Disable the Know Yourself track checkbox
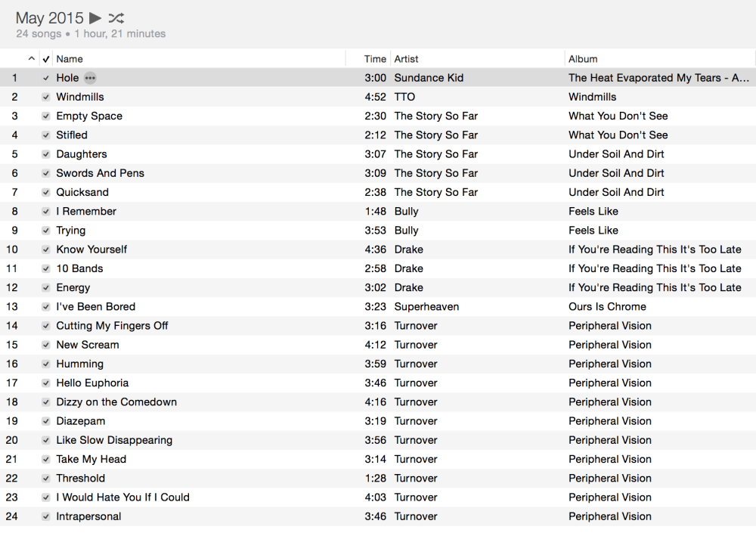Viewport: 756px width, 533px height. (46, 249)
